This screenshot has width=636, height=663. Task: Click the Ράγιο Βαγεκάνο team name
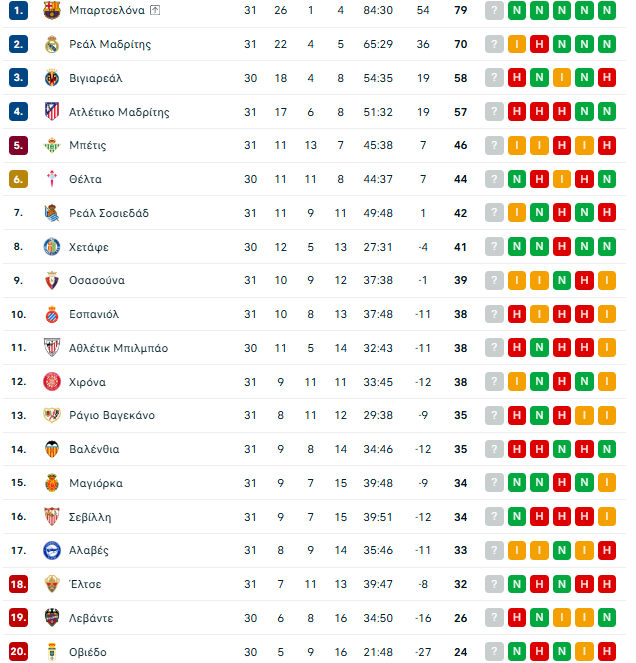[111, 415]
